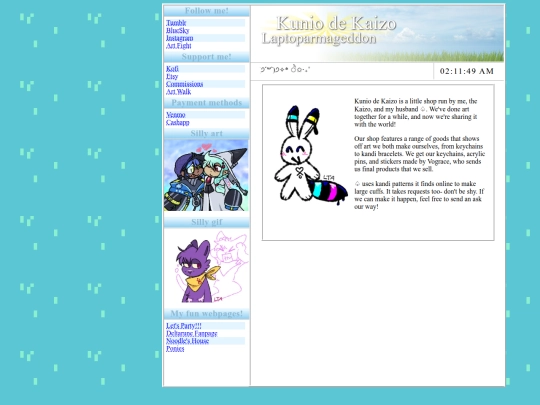Click the intro paragraph "Kunio de Kaizo is a little shop"
Viewport: 540px width, 405px height.
coord(416,113)
